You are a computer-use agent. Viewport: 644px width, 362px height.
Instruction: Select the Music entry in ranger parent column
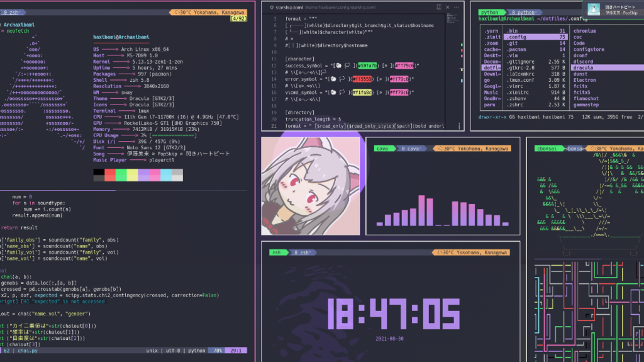coord(491,93)
